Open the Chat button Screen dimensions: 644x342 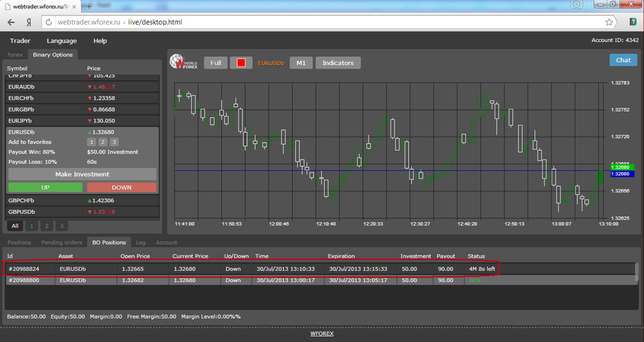pyautogui.click(x=623, y=60)
